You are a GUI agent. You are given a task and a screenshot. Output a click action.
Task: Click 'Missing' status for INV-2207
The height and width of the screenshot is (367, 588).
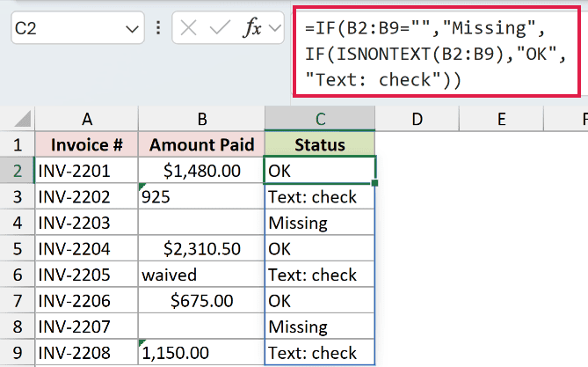pos(320,326)
